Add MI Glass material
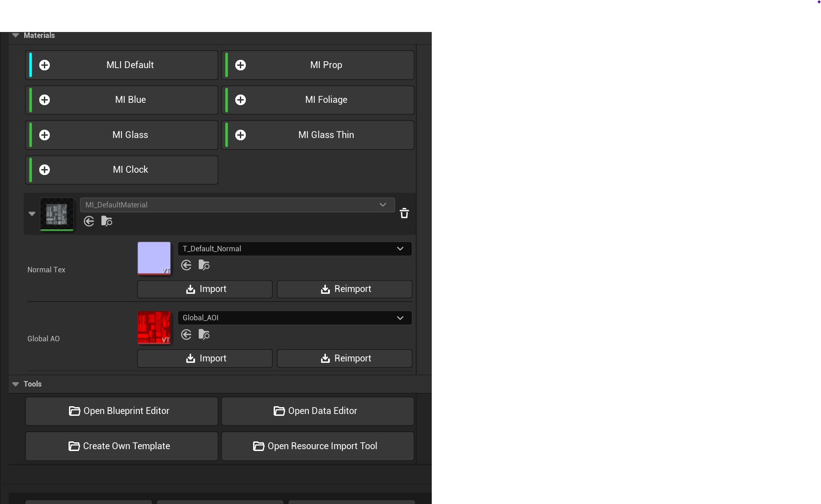The width and height of the screenshot is (821, 504). pyautogui.click(x=122, y=135)
